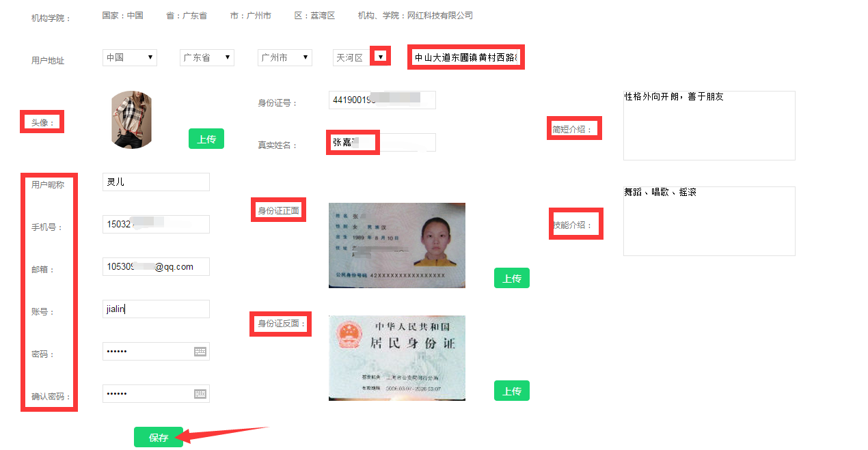Focus the email field ending @qq.com
The width and height of the screenshot is (868, 450).
(x=156, y=266)
